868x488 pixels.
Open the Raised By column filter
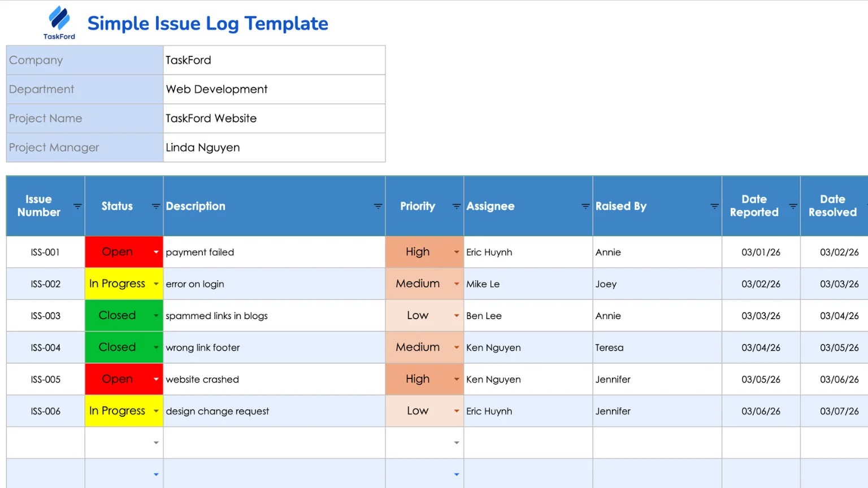[714, 207]
